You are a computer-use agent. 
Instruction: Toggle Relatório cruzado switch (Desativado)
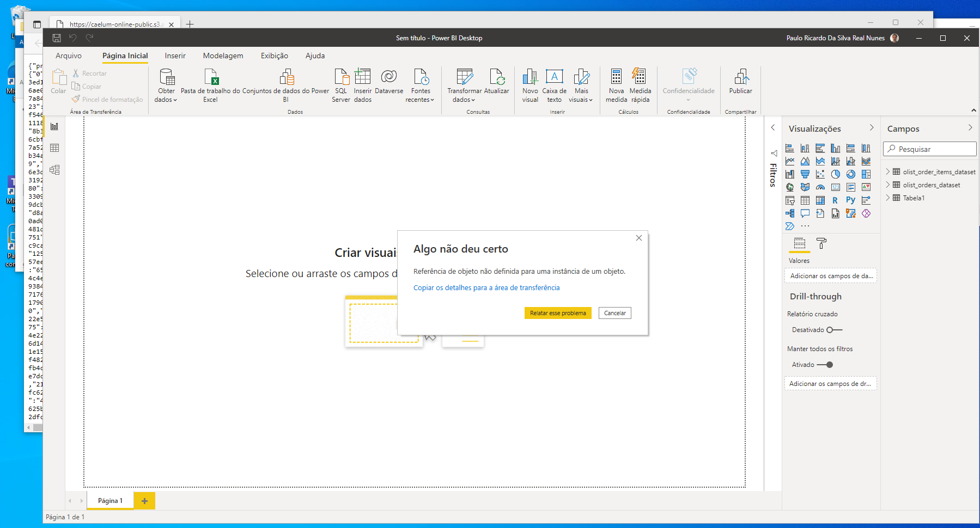834,330
